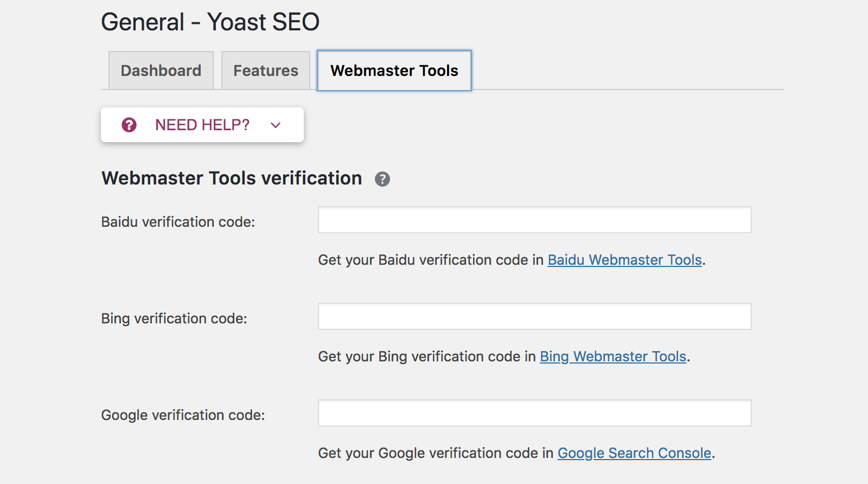This screenshot has height=484, width=868.
Task: Focus the Google verification code field
Action: click(x=534, y=413)
